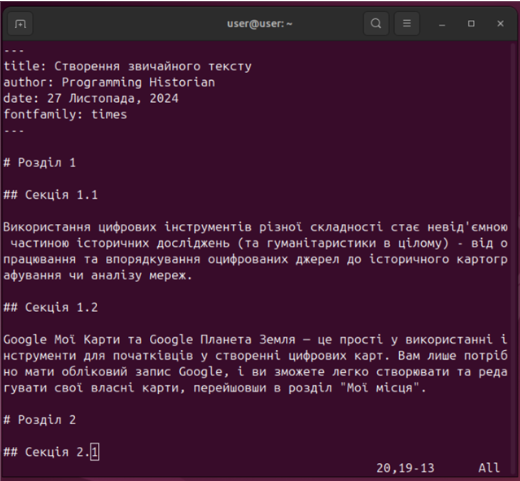Maximize the terminal window

pos(471,24)
